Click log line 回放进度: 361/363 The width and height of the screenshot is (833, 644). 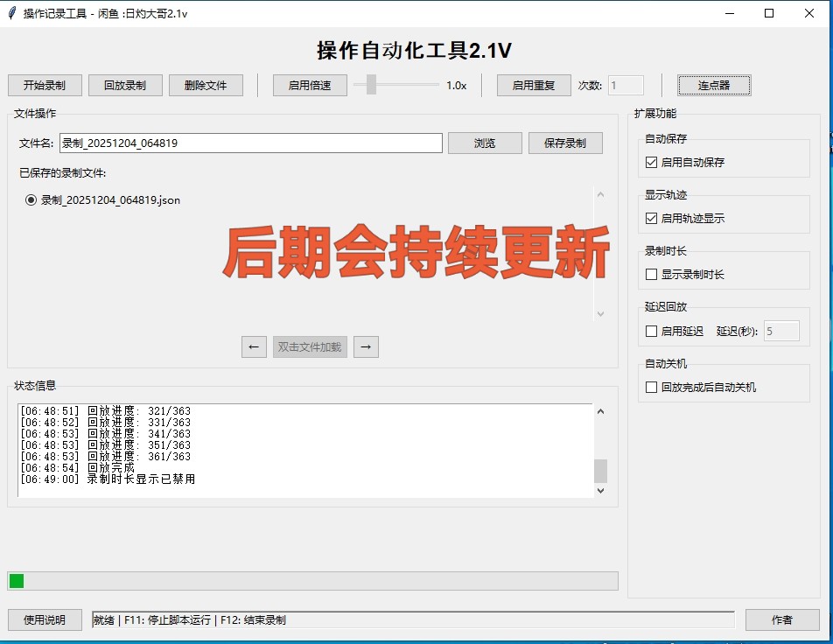[x=105, y=457]
